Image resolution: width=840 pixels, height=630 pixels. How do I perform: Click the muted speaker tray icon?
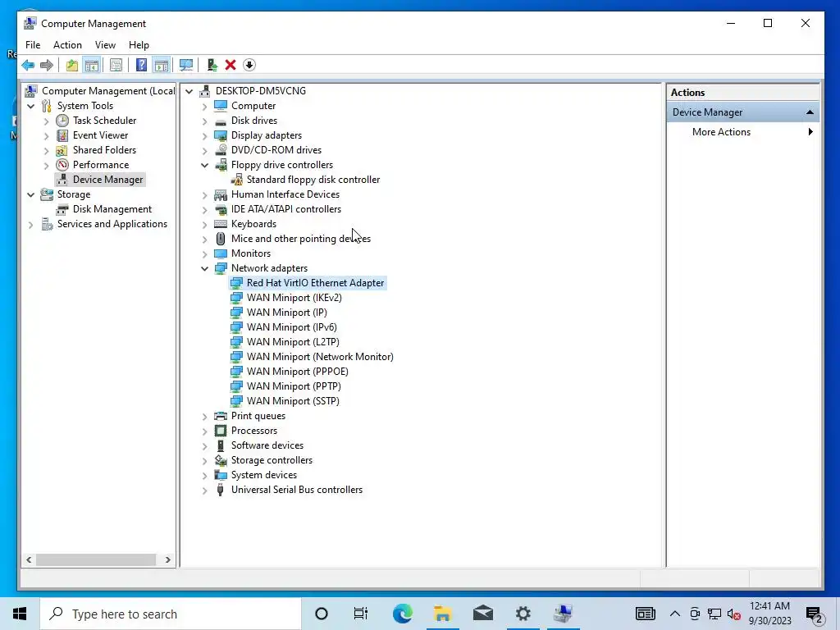pos(734,614)
